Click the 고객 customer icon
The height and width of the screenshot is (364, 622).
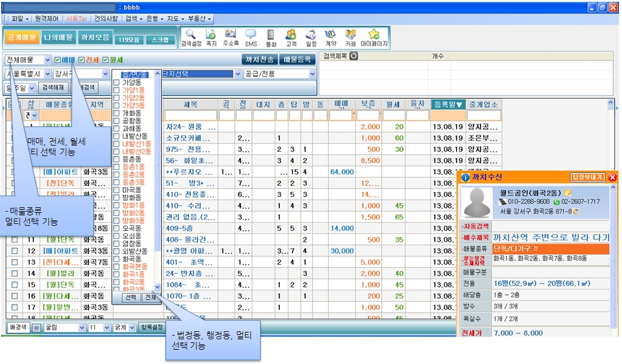click(290, 36)
